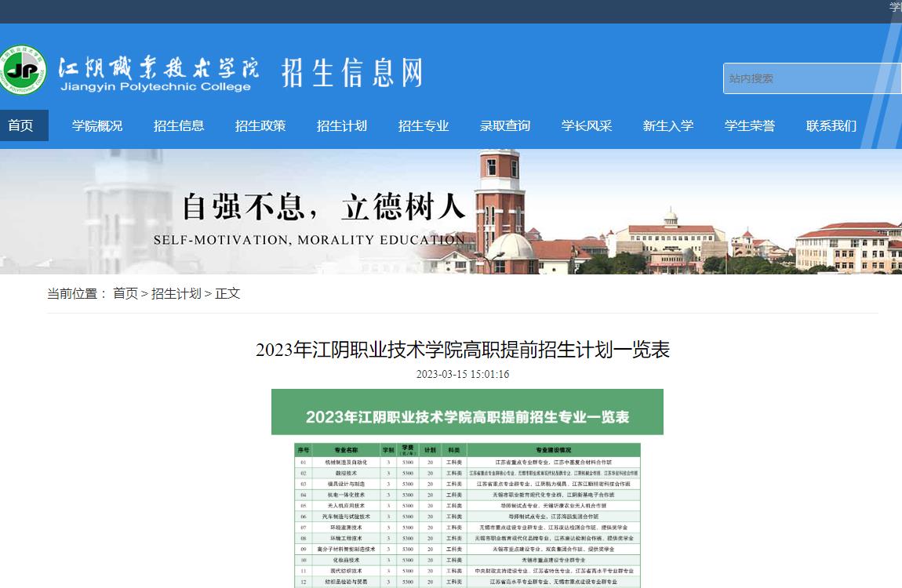
Task: Click the 化妆品技术 major cell
Action: pos(346,560)
